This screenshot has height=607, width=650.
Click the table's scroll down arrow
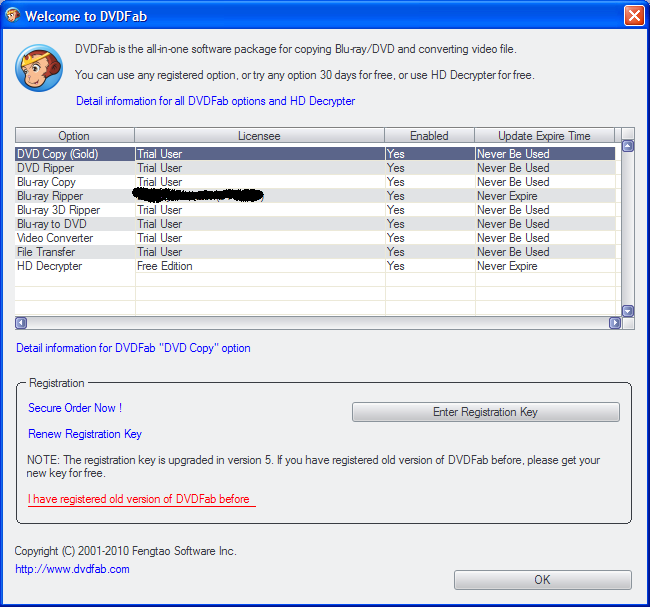point(628,311)
